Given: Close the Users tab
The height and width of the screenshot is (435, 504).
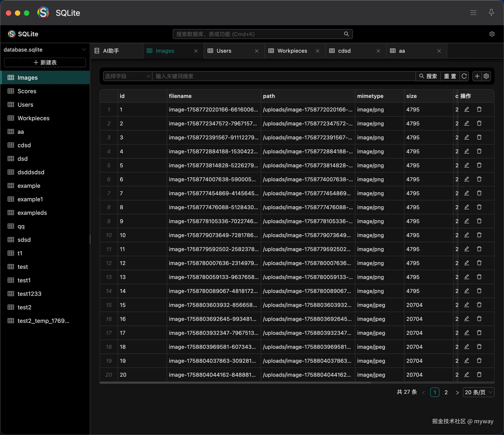Looking at the screenshot, I should click(x=257, y=51).
